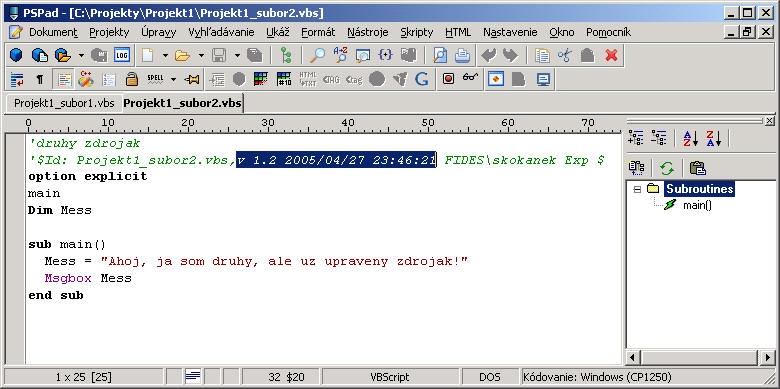Viewport: 780px width, 389px height.
Task: Click the uppercase TAG icon
Action: point(331,79)
